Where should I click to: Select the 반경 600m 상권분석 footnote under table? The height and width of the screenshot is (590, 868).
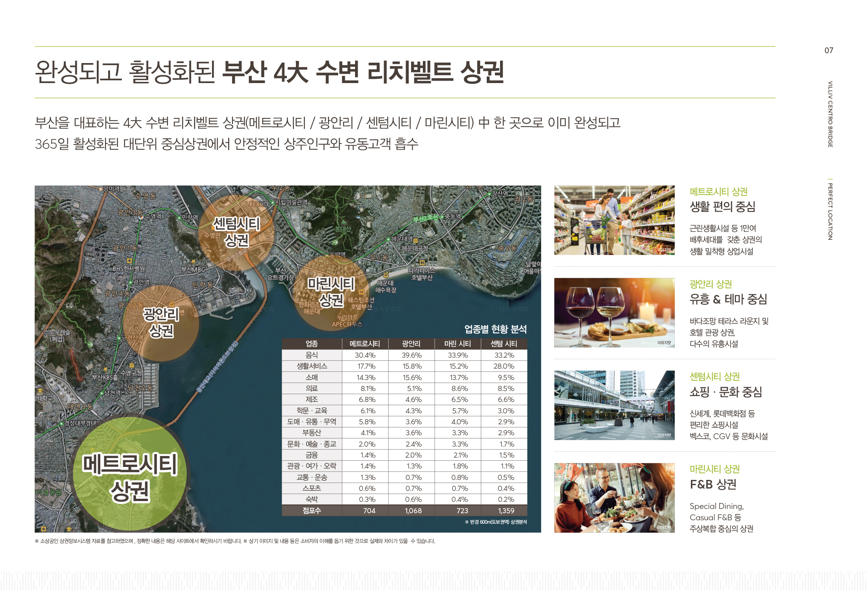[496, 522]
